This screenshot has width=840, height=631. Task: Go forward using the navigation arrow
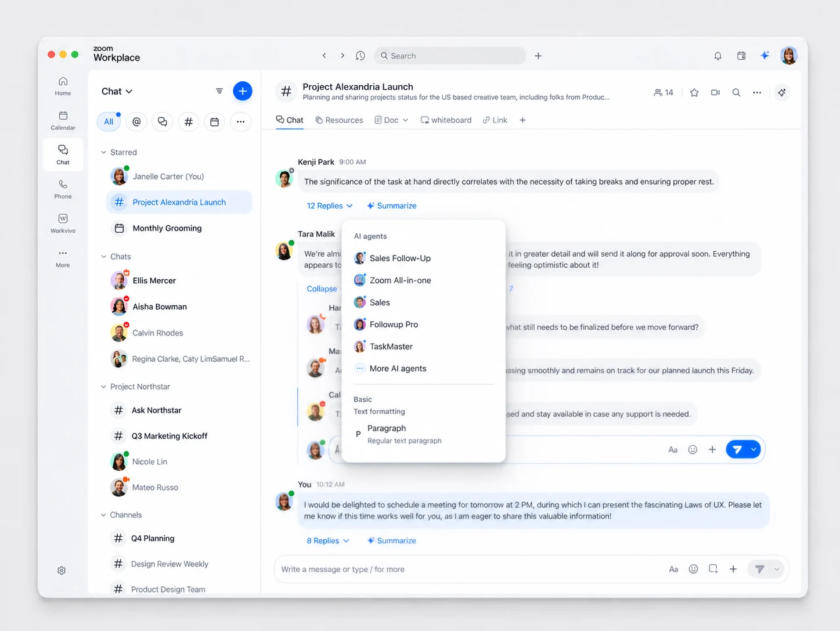pos(343,56)
